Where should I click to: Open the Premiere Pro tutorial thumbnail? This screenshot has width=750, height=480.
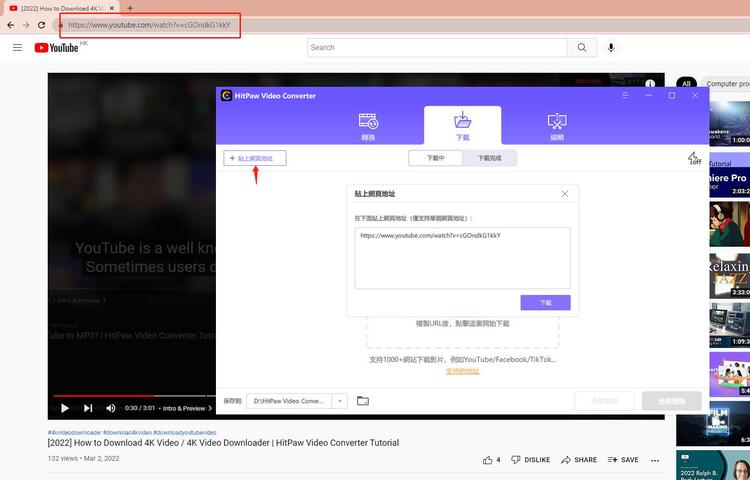[729, 175]
